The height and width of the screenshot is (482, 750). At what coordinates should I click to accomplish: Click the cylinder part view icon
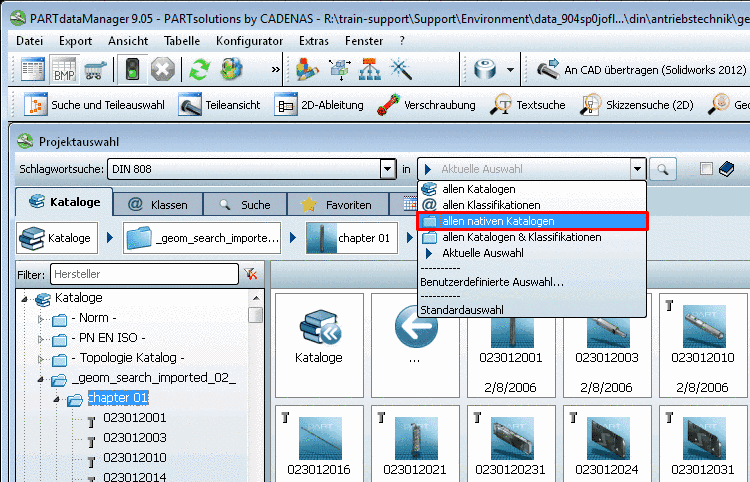click(485, 70)
